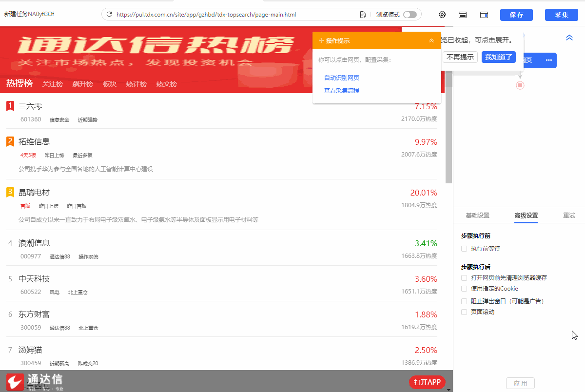Click the rank 3 yellow ribbon badge
This screenshot has height=392, width=585.
click(10, 193)
